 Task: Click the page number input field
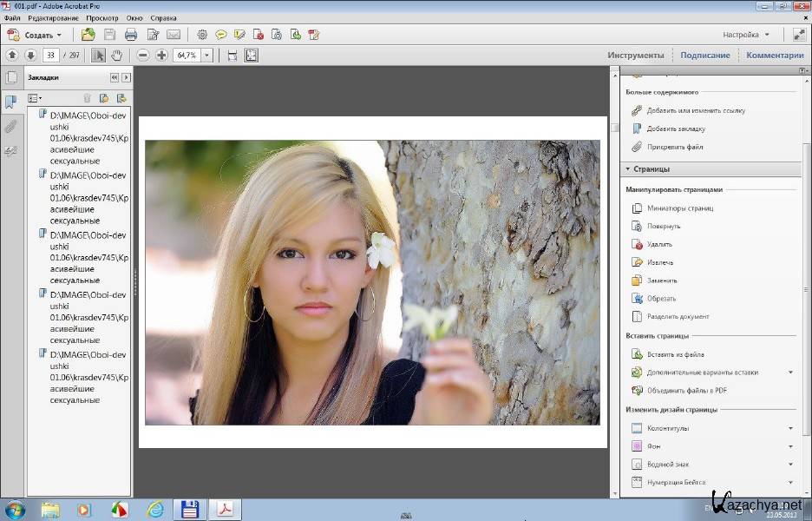point(50,55)
